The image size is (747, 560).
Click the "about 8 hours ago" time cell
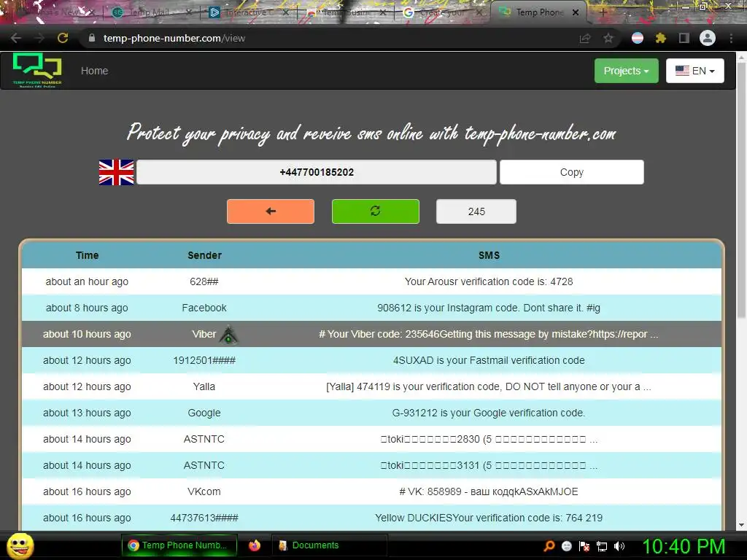tap(87, 308)
